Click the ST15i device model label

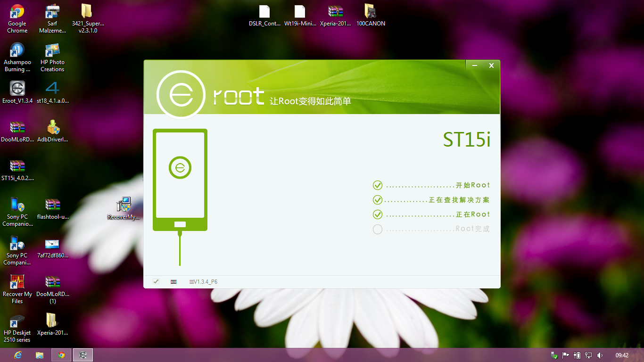467,140
